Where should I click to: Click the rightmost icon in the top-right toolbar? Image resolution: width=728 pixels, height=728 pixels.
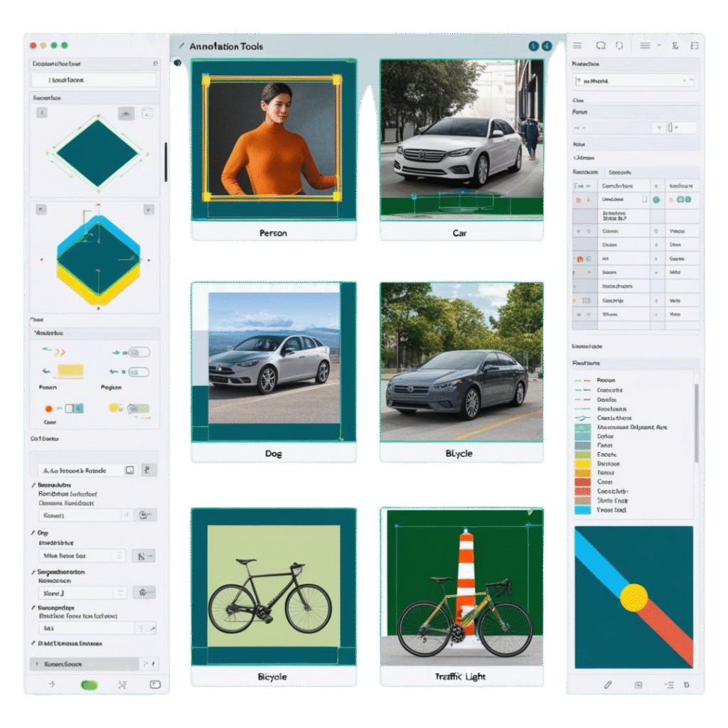click(694, 45)
